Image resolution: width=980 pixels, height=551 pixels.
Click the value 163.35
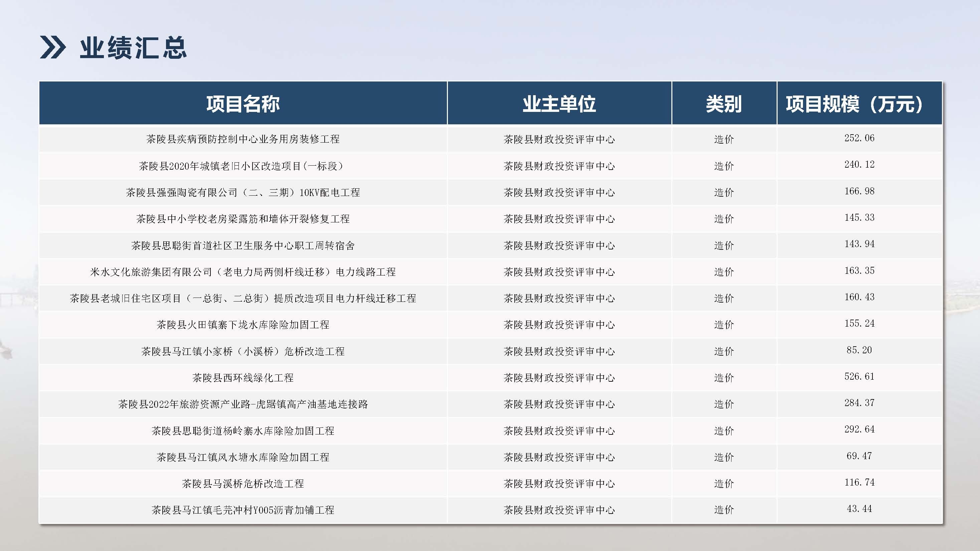coord(859,271)
